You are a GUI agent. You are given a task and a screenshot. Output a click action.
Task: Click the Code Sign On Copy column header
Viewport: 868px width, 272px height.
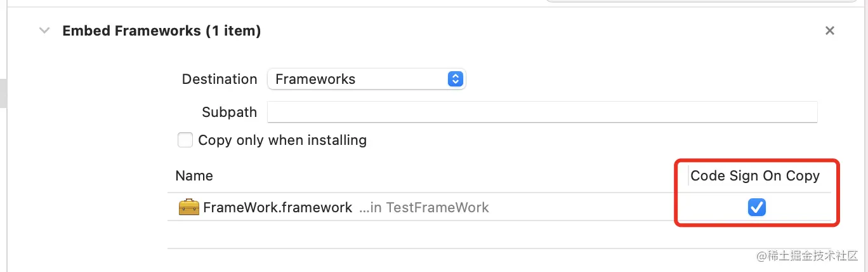755,175
